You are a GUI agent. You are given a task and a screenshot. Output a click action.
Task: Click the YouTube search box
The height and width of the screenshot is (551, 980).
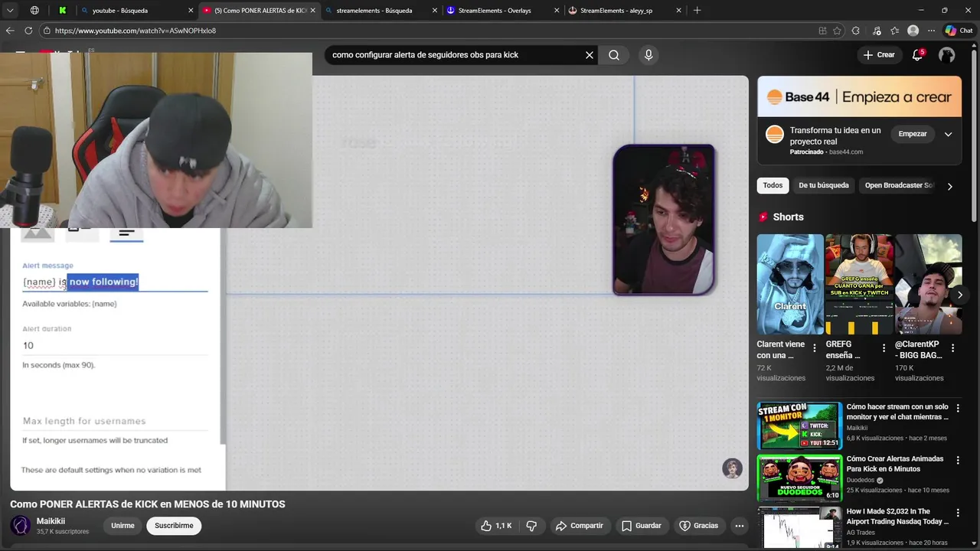pyautogui.click(x=456, y=55)
